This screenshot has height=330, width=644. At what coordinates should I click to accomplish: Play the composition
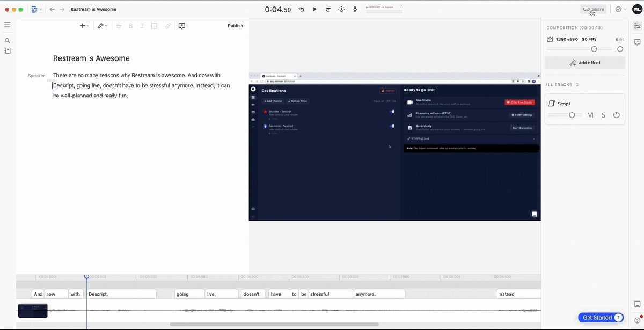(314, 9)
